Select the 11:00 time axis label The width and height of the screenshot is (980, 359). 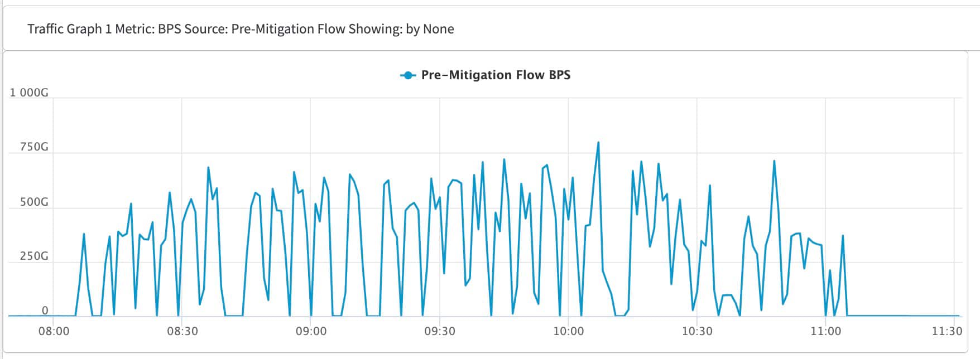coord(825,331)
